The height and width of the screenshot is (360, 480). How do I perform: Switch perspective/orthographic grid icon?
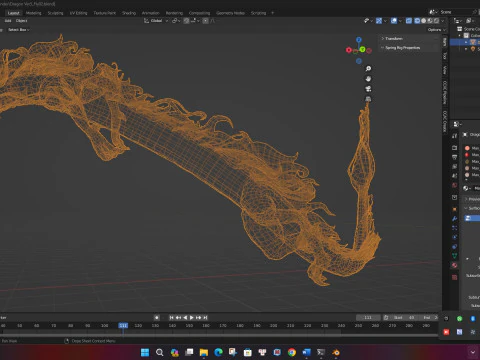(x=368, y=99)
